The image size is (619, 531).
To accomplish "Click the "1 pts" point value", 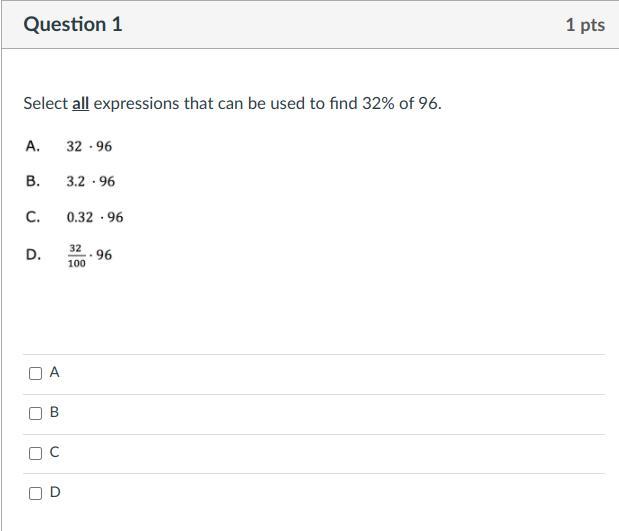I will click(584, 25).
